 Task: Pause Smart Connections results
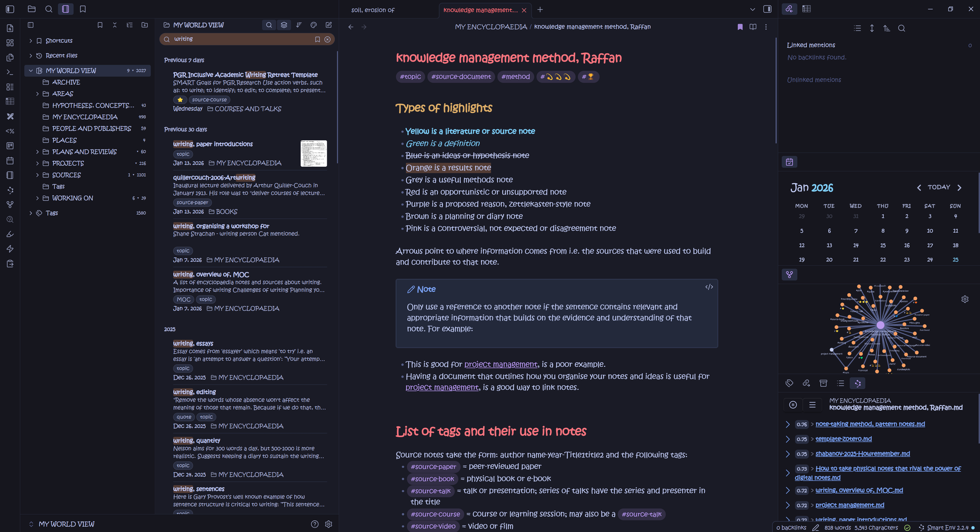click(x=793, y=405)
